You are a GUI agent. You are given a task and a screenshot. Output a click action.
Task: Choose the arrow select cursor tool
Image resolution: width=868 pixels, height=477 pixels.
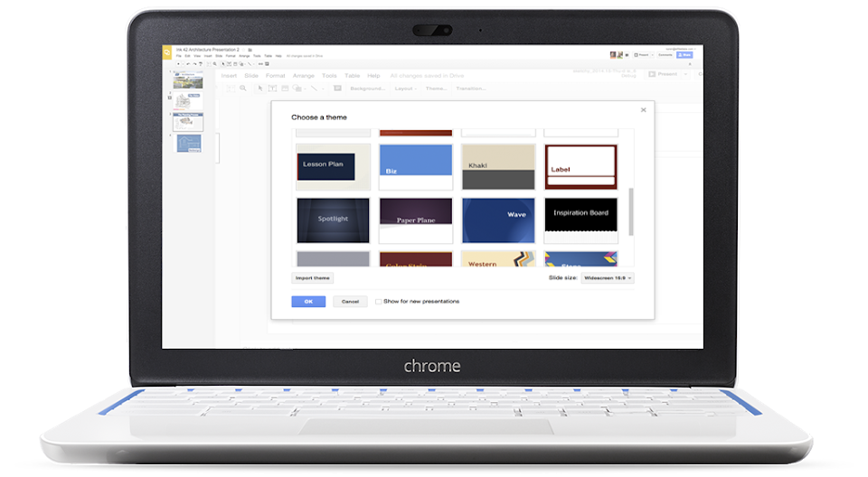[260, 89]
